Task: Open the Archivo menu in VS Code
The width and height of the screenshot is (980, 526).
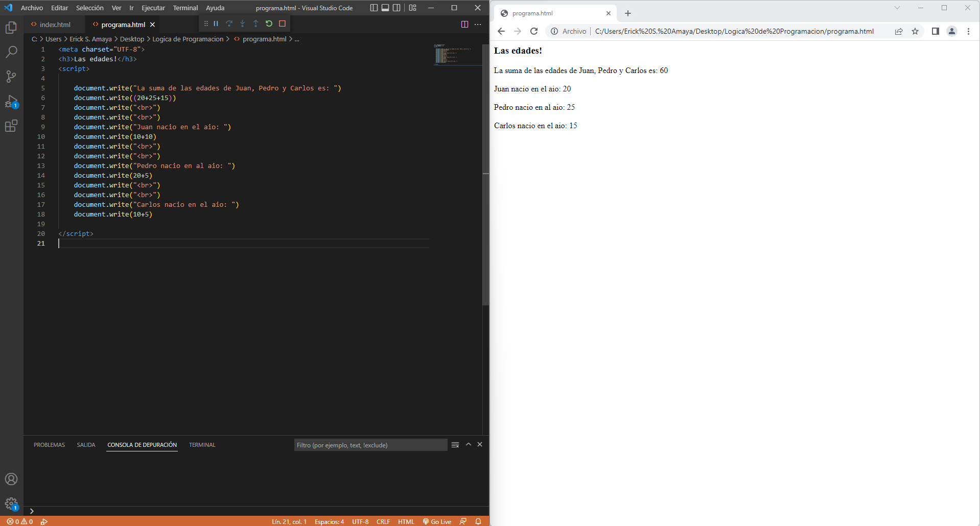Action: point(32,8)
